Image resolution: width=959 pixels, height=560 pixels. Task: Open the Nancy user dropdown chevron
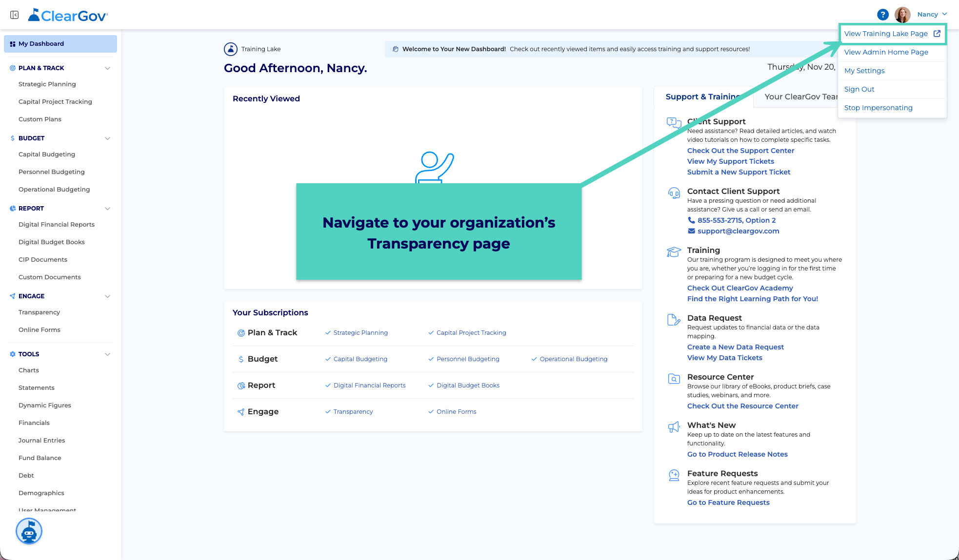click(x=945, y=14)
